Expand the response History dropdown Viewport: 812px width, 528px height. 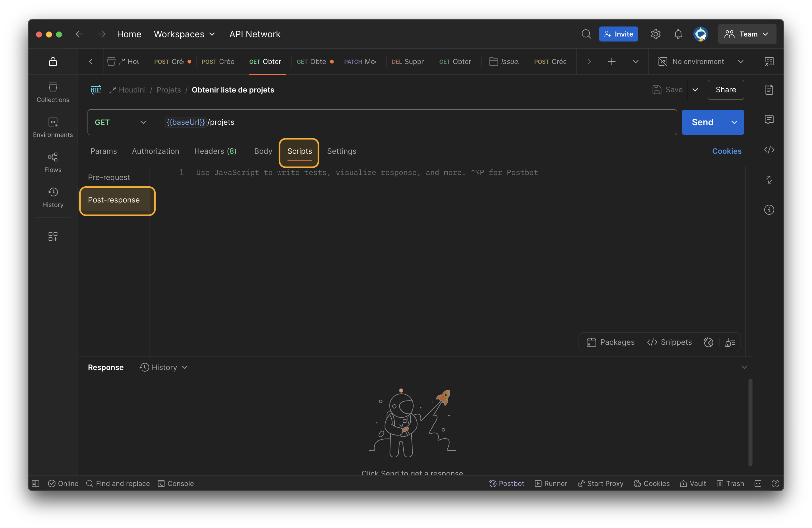click(163, 367)
